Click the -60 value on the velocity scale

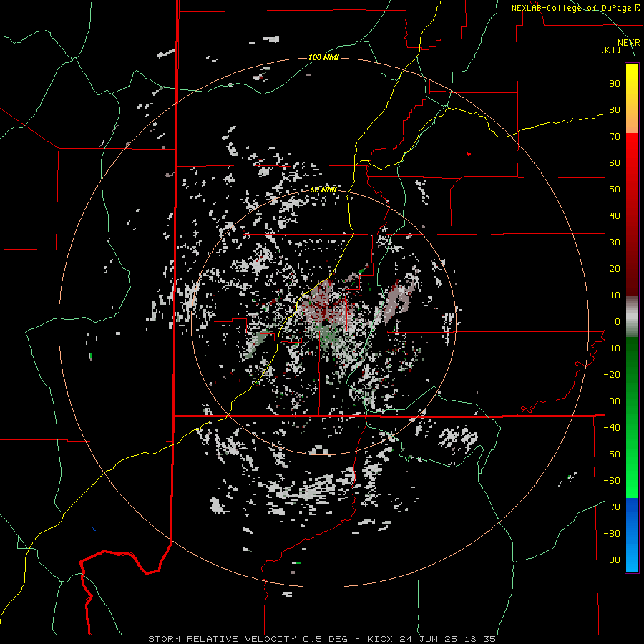612,481
